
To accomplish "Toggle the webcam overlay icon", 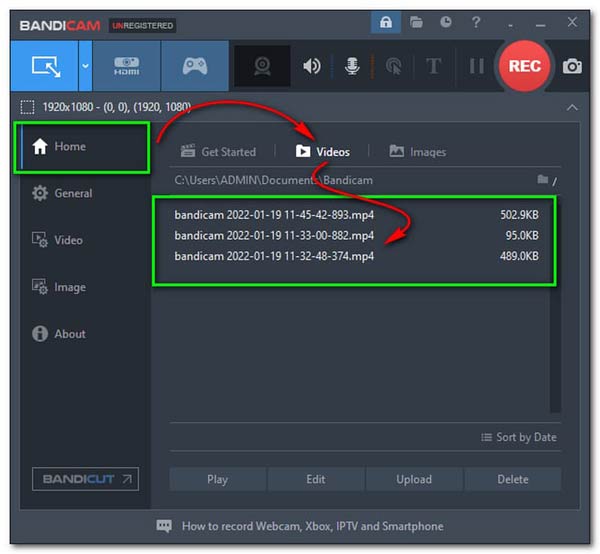I will (x=262, y=66).
